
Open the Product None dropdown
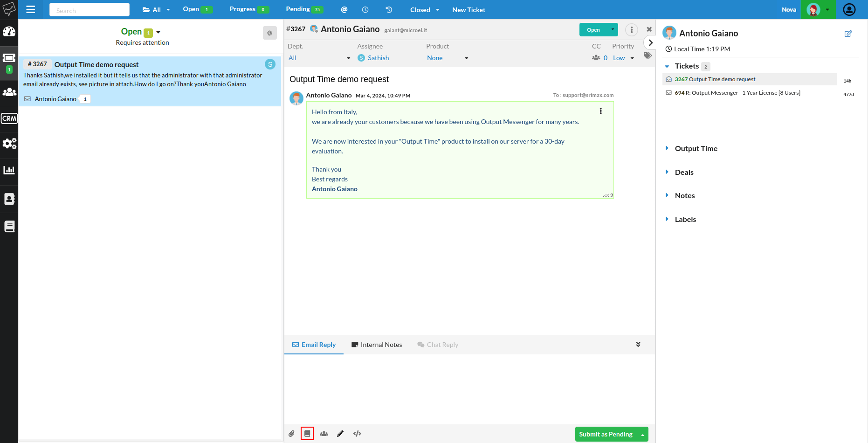coord(448,58)
